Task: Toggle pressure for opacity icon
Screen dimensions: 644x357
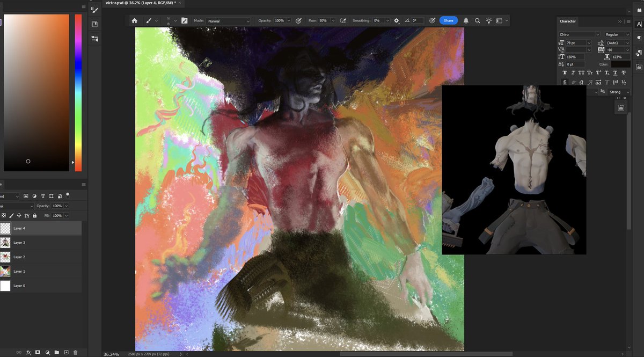Action: (x=298, y=21)
